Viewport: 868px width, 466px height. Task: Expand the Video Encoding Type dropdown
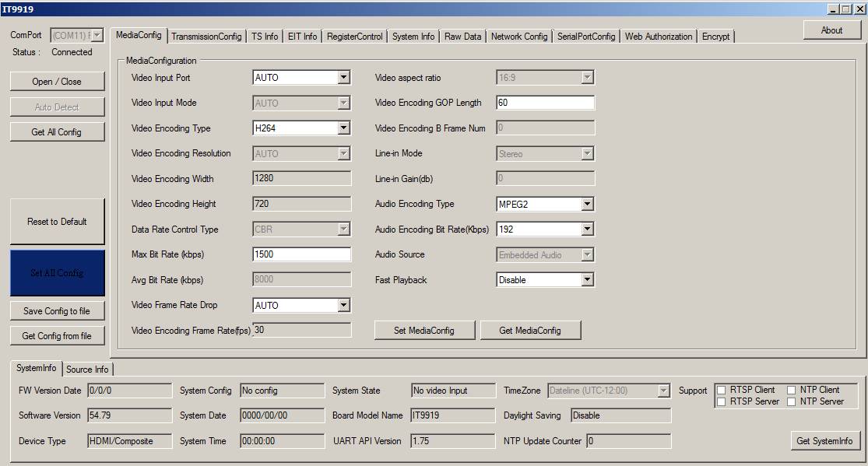click(343, 128)
